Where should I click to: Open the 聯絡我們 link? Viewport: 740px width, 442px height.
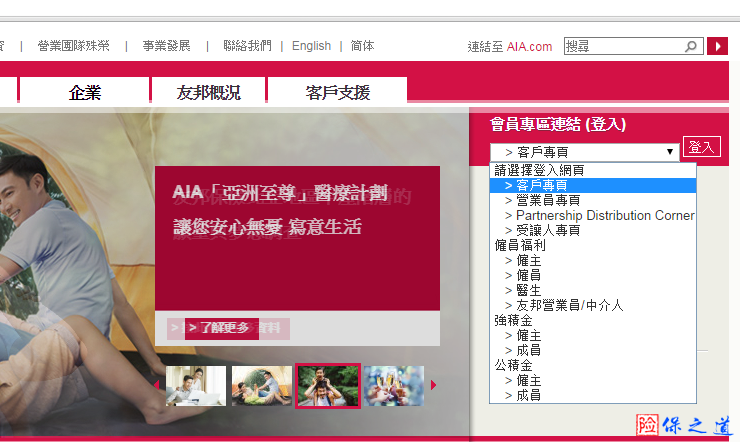(247, 46)
